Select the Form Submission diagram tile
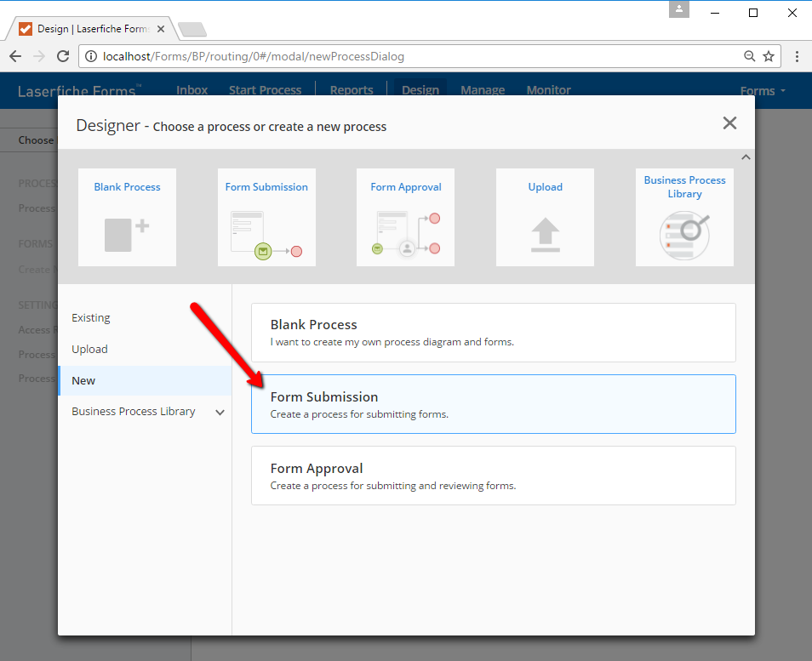Image resolution: width=812 pixels, height=661 pixels. [x=266, y=218]
